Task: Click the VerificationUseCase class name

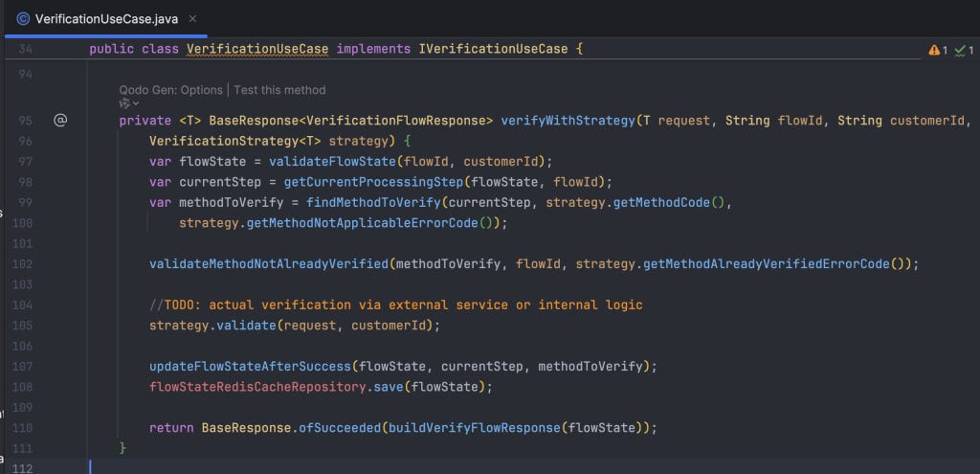Action: coord(256,49)
